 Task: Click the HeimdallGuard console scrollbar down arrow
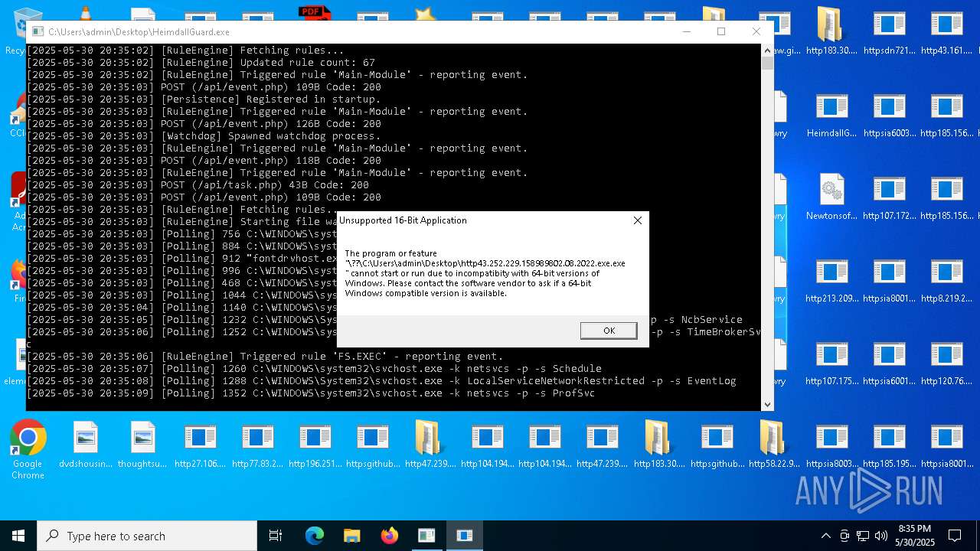tap(767, 405)
